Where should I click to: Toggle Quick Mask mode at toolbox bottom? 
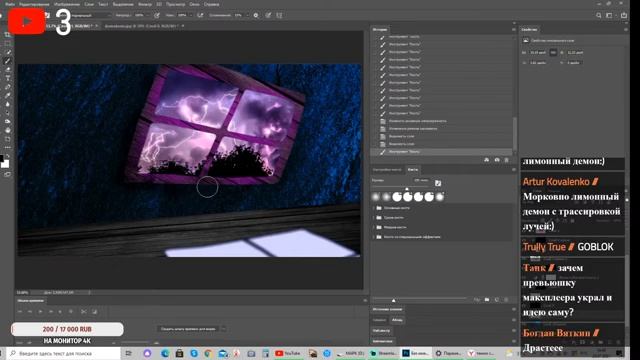pos(7,174)
